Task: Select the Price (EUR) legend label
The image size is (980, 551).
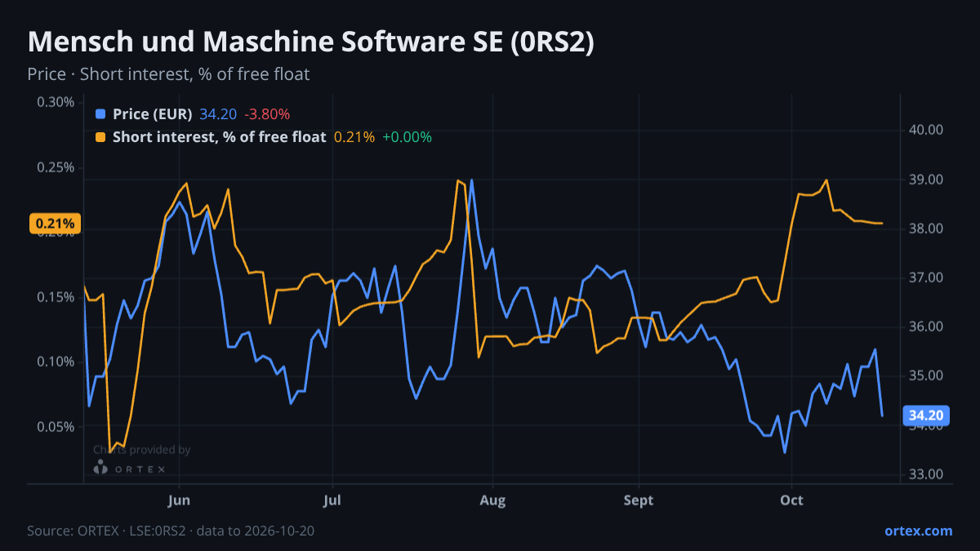Action: click(153, 114)
